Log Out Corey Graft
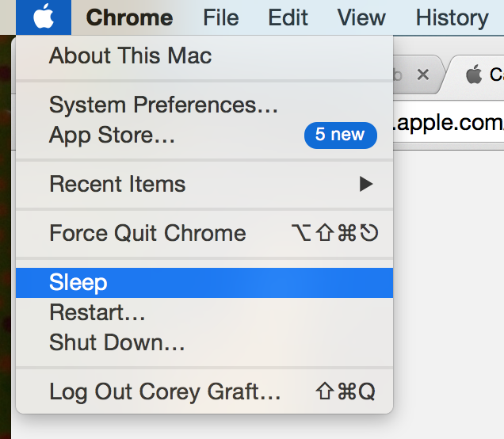This screenshot has width=504, height=439. 165,391
